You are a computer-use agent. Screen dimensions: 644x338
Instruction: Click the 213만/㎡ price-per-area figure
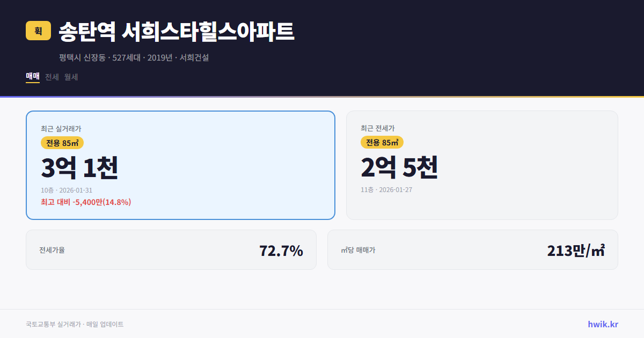click(576, 249)
